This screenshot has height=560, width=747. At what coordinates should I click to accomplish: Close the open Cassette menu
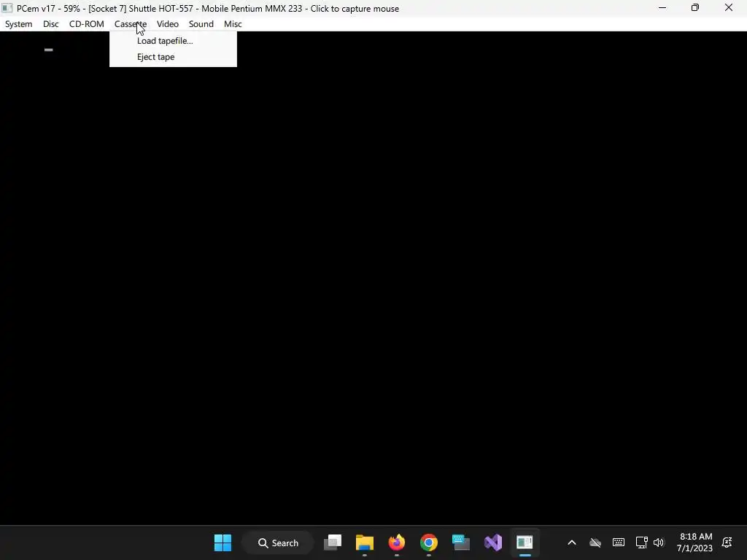(x=130, y=24)
